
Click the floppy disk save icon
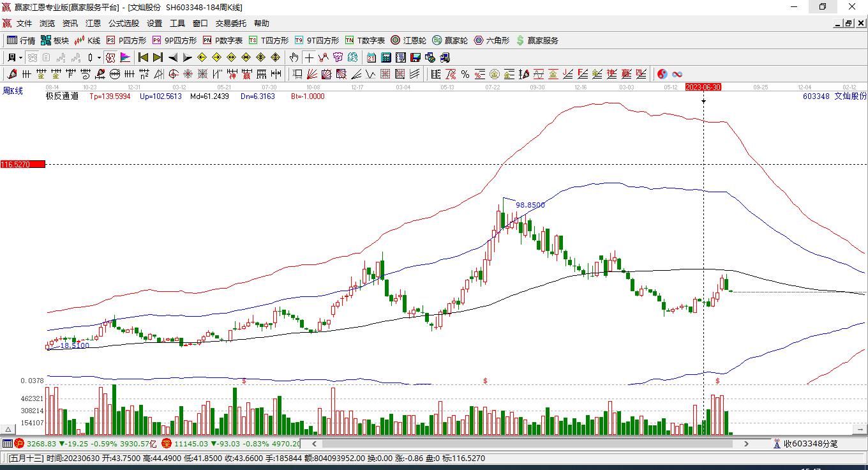point(415,57)
